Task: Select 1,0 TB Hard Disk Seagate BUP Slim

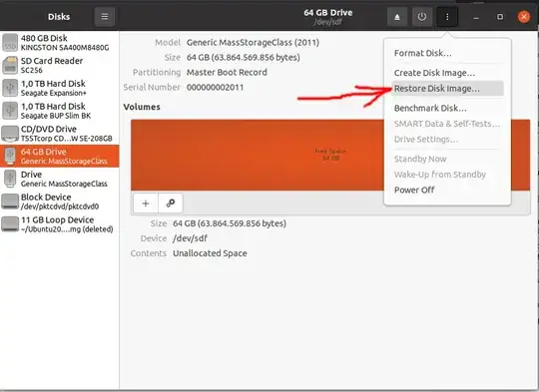Action: pyautogui.click(x=60, y=111)
